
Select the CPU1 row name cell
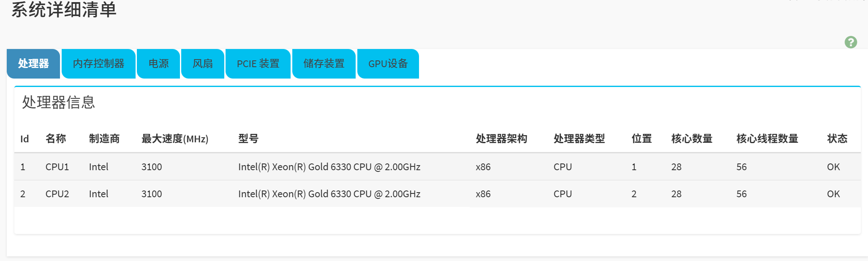57,167
